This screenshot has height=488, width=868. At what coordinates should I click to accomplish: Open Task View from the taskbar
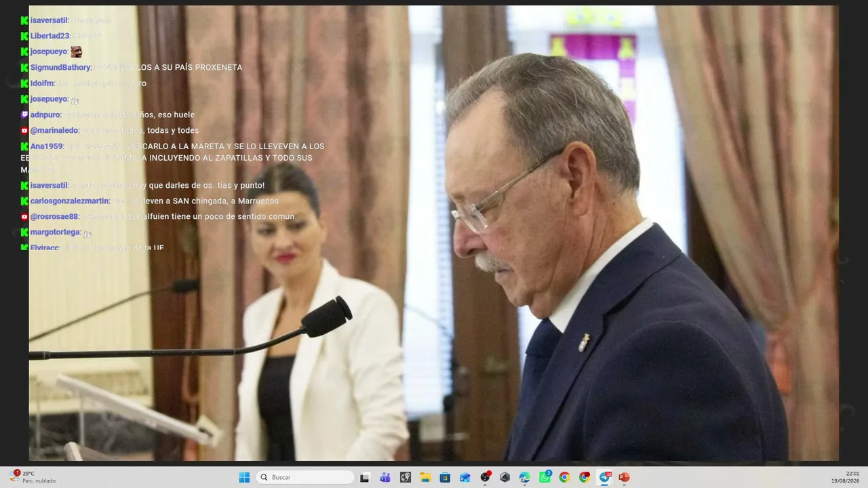365,477
